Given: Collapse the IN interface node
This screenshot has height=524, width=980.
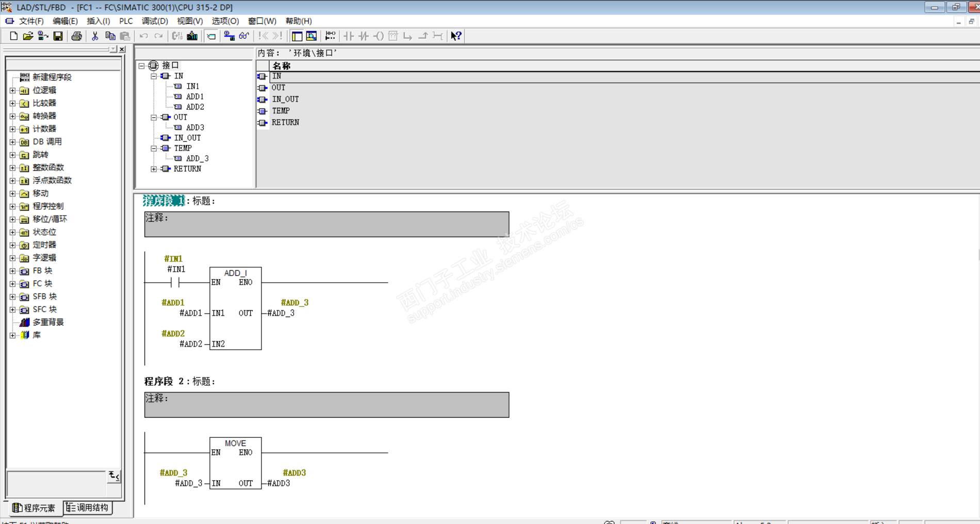Looking at the screenshot, I should tap(154, 76).
